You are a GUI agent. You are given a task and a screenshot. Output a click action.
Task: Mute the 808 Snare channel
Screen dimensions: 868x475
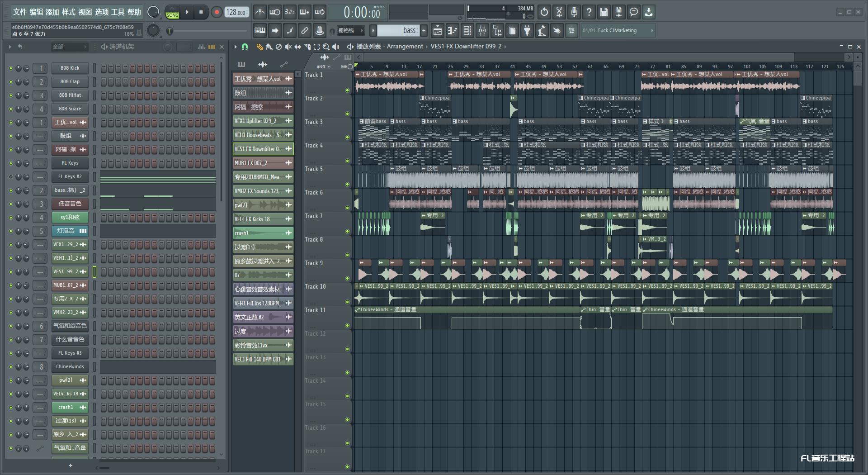tap(11, 109)
